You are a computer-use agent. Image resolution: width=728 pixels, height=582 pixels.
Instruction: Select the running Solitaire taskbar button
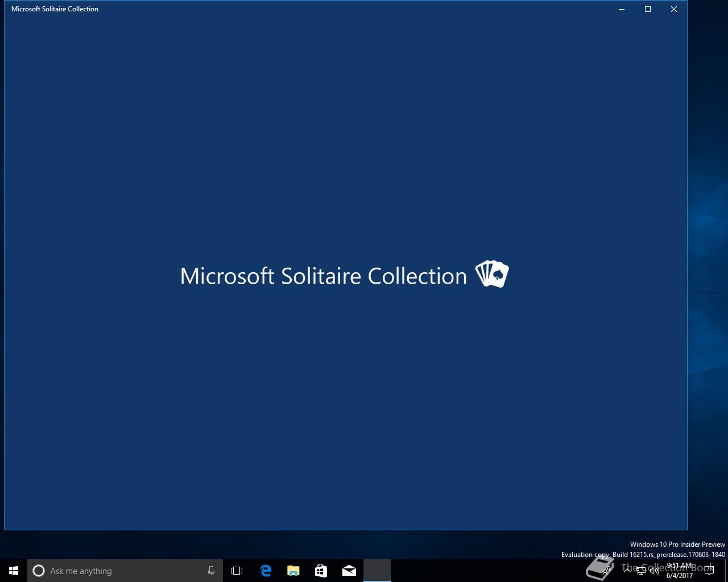[x=377, y=571]
